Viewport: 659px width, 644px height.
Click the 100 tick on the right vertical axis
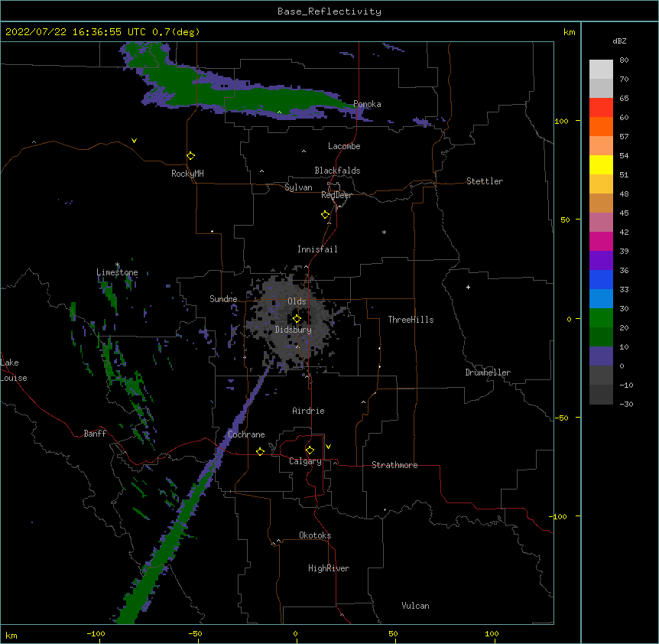(x=561, y=121)
